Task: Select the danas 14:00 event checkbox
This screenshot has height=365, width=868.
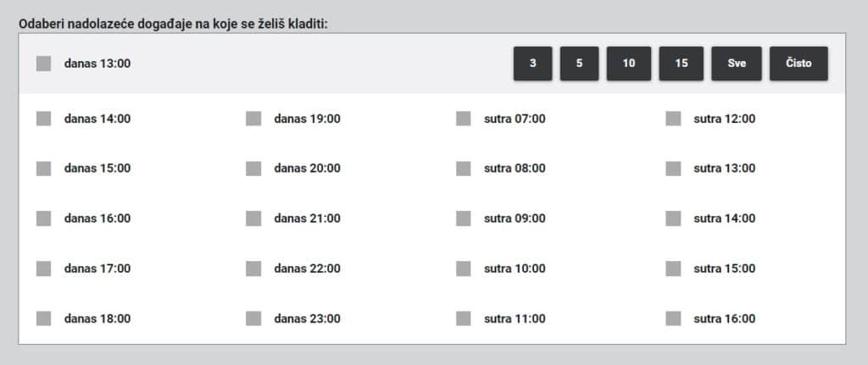Action: pos(44,119)
